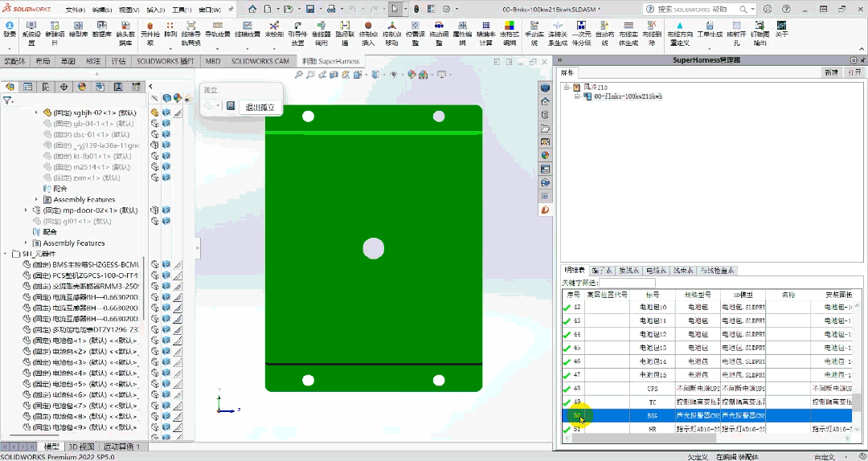Open the 关于 about icon
The width and height of the screenshot is (868, 461).
point(782,26)
